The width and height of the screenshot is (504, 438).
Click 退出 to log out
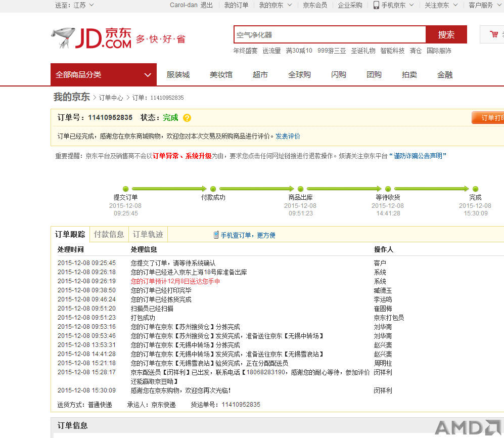[206, 5]
